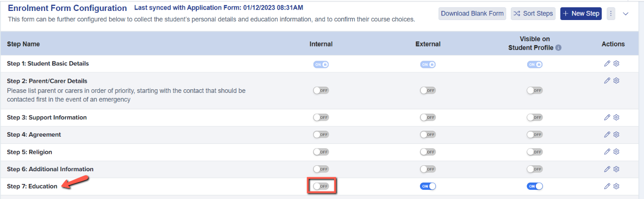This screenshot has width=644, height=199.
Task: Open gear settings for Step 6: Additional Information
Action: 616,169
